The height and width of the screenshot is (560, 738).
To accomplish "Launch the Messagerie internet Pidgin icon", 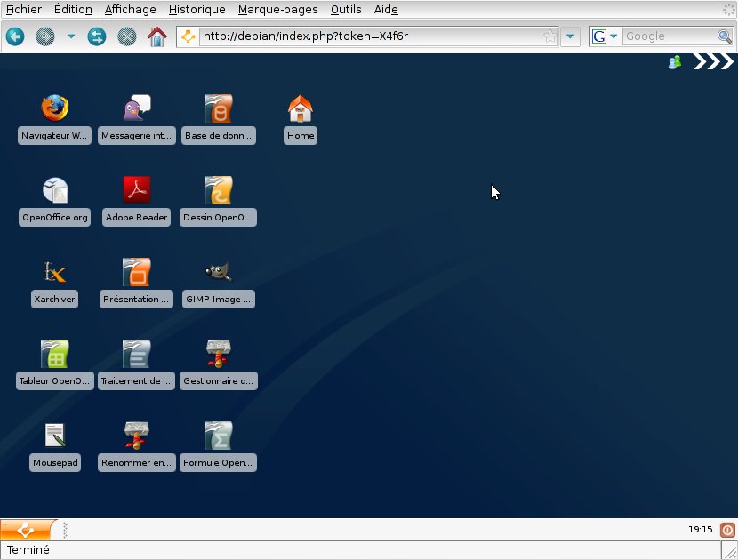I will tap(137, 108).
